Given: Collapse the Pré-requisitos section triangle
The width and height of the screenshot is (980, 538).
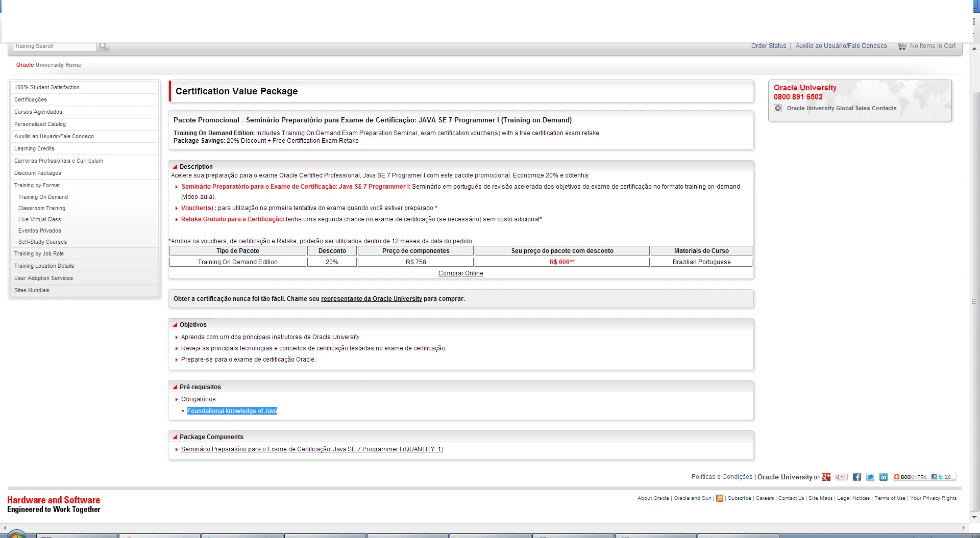Looking at the screenshot, I should tap(175, 387).
